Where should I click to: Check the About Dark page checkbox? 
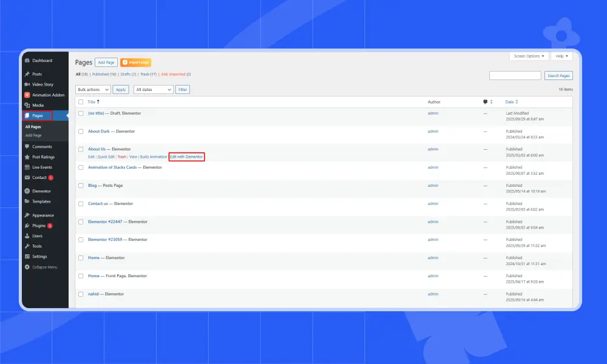tap(81, 131)
